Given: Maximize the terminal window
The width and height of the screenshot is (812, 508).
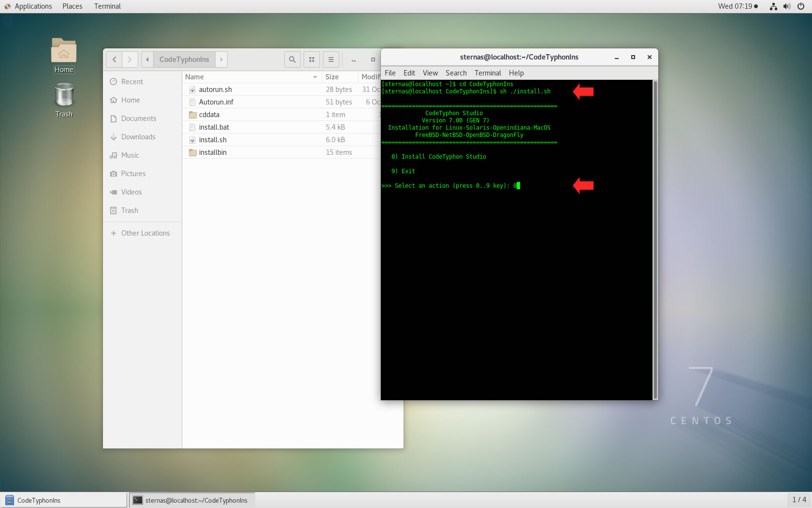Looking at the screenshot, I should click(x=633, y=57).
